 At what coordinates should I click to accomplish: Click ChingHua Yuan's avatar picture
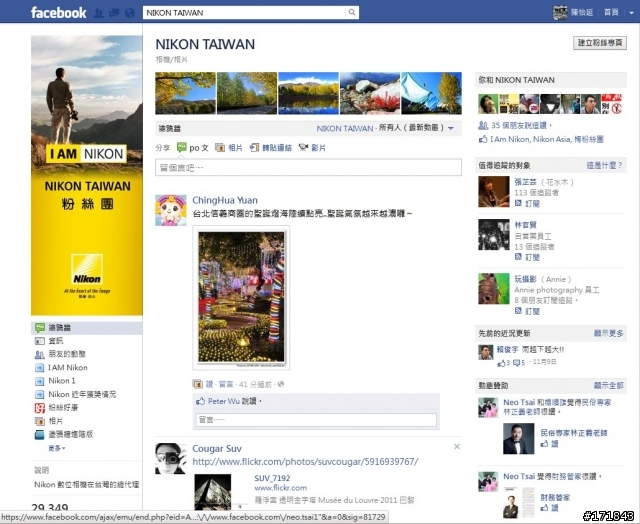pyautogui.click(x=171, y=210)
